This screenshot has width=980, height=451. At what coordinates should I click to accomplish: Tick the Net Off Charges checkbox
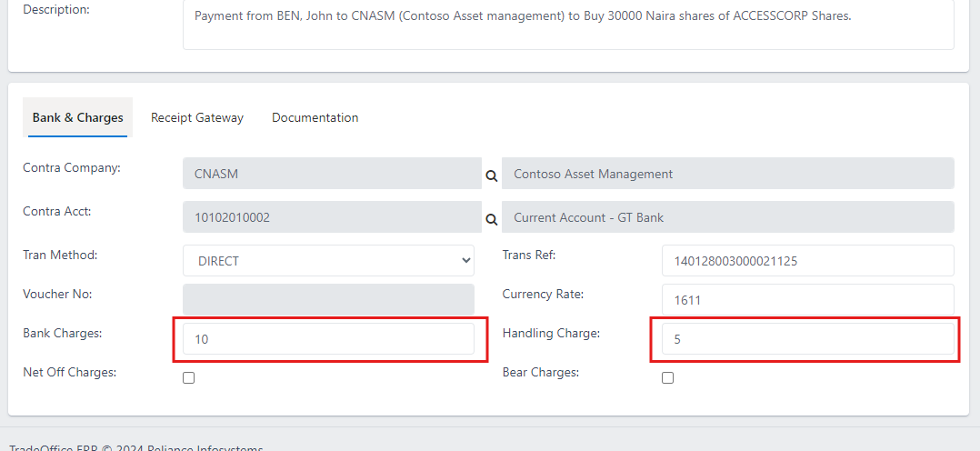pos(189,378)
